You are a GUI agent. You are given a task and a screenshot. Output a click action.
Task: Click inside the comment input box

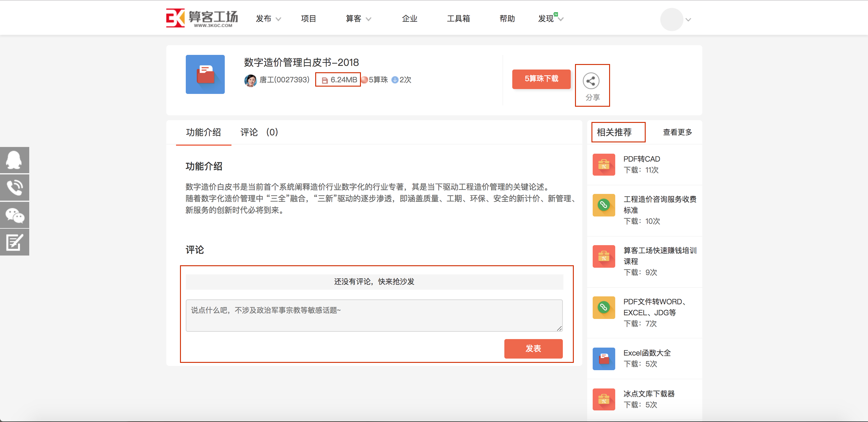373,315
